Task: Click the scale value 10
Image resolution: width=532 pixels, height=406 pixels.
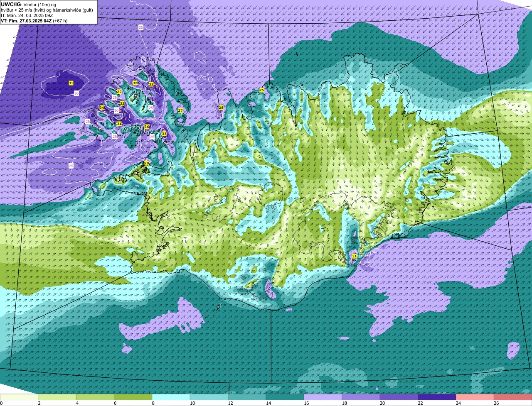Action: (192, 403)
